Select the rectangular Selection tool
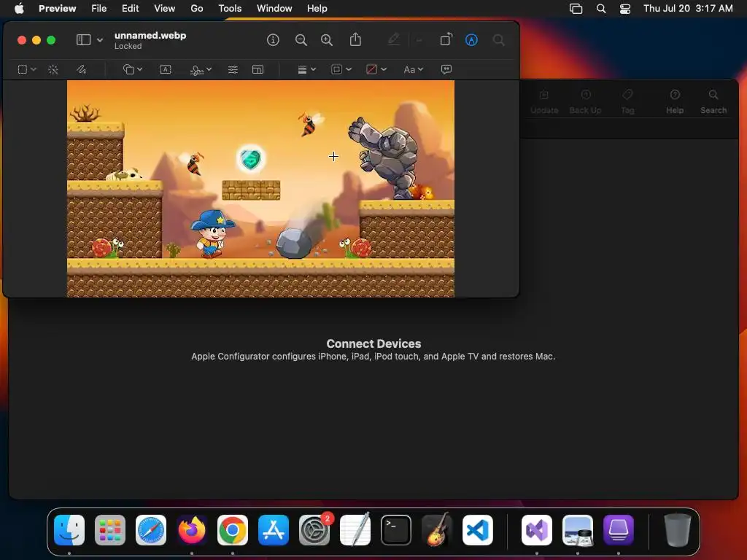The image size is (747, 560). [x=23, y=69]
